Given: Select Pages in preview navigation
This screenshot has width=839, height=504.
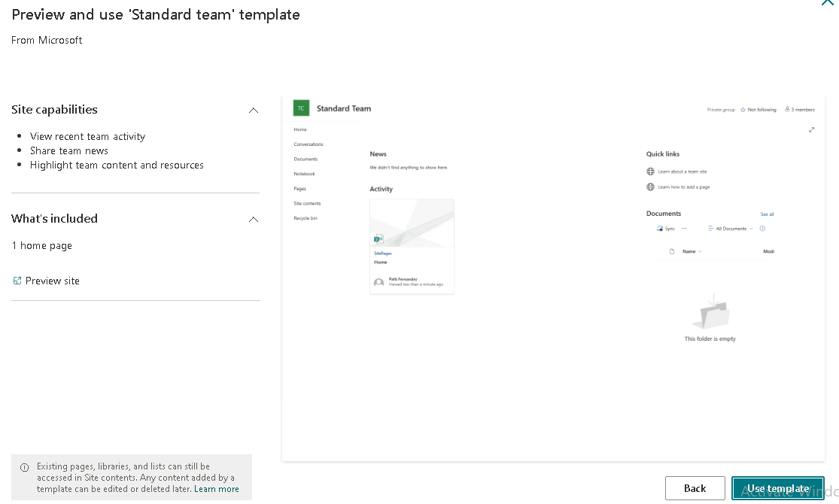Looking at the screenshot, I should point(299,189).
